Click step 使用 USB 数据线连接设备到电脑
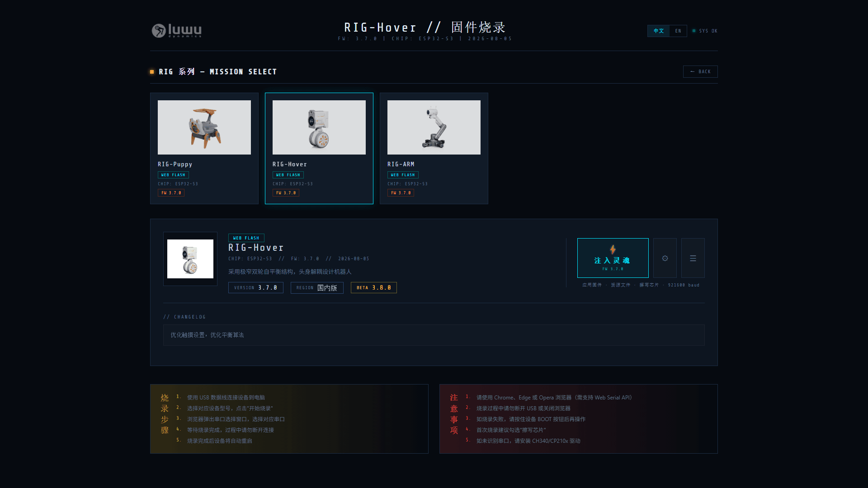This screenshot has width=868, height=488. coord(226,398)
